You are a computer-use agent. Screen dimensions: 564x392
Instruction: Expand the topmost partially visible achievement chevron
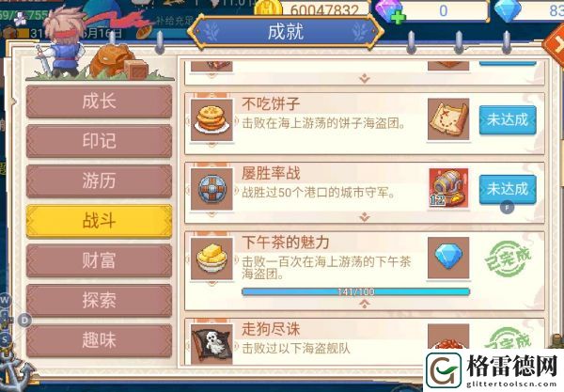click(x=365, y=78)
